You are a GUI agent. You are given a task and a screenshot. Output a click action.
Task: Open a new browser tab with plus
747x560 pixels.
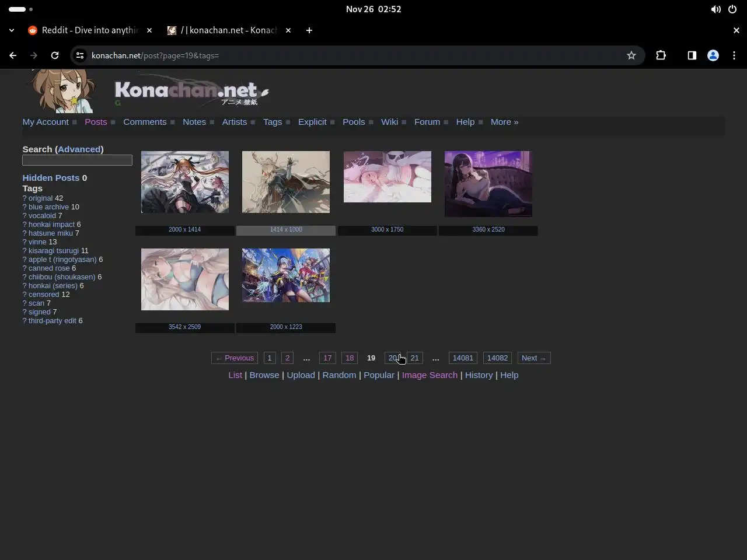(x=309, y=30)
